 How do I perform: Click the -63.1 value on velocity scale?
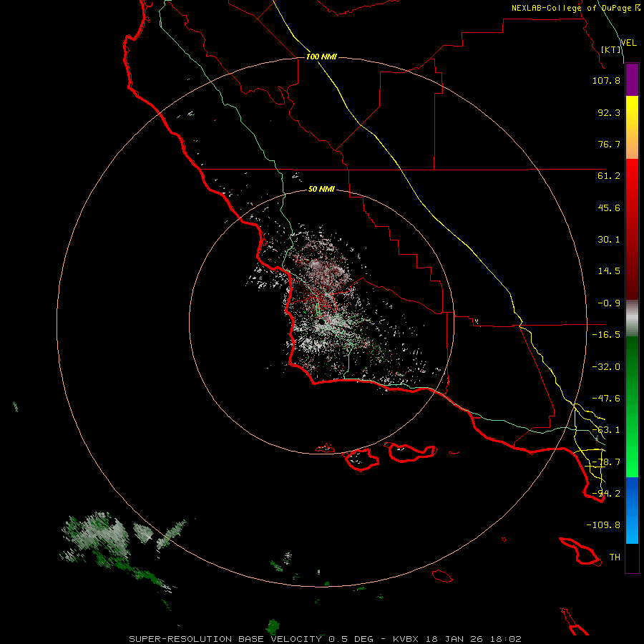[x=606, y=430]
